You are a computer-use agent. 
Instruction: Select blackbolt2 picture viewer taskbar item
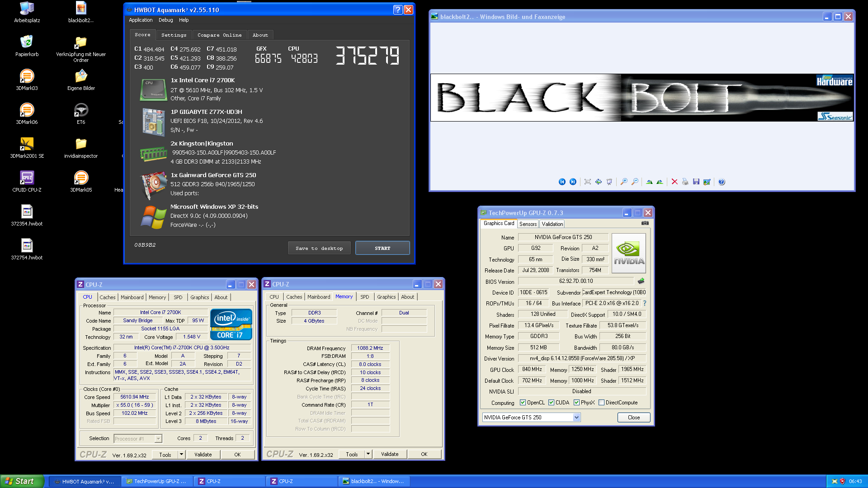(x=373, y=481)
